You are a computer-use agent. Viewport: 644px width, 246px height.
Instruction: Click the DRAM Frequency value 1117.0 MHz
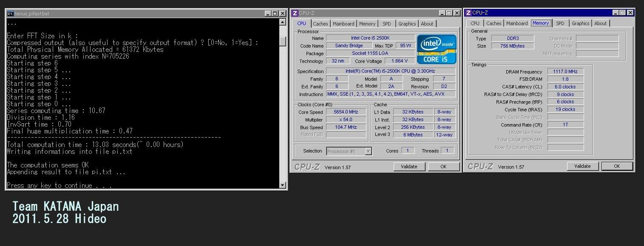tap(566, 72)
